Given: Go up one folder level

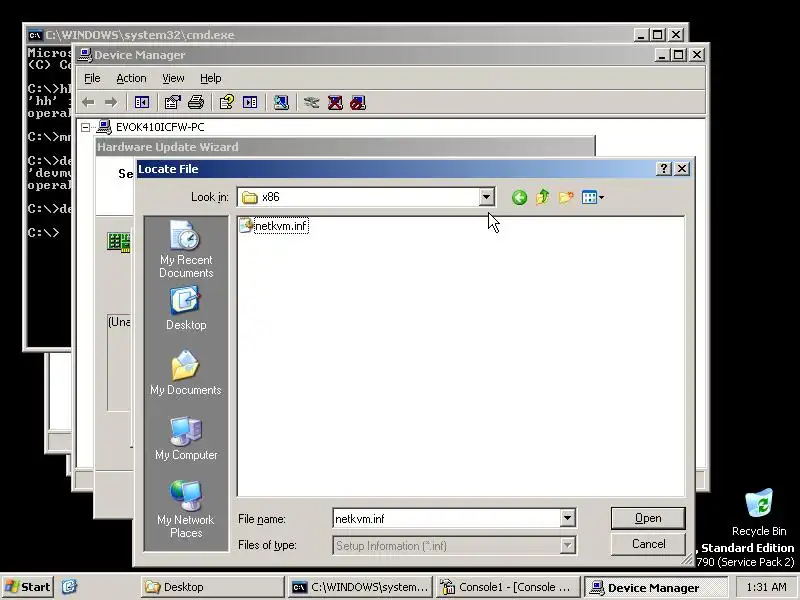Looking at the screenshot, I should 543,197.
